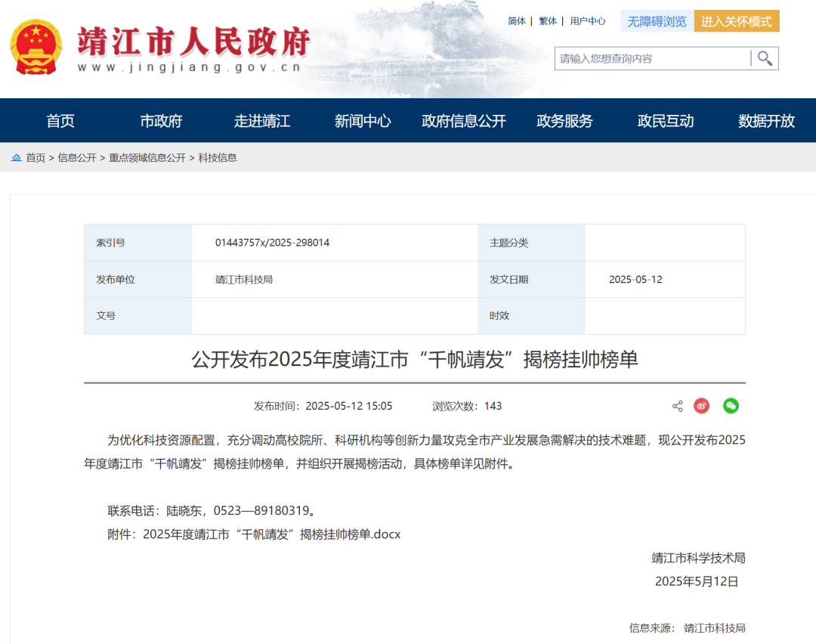Click the home icon in the breadcrumb

(x=17, y=157)
